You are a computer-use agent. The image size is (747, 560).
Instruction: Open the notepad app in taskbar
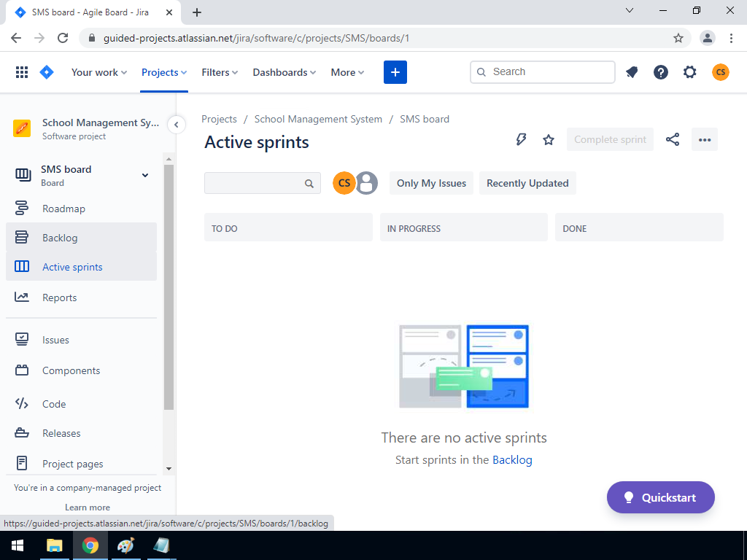(161, 545)
